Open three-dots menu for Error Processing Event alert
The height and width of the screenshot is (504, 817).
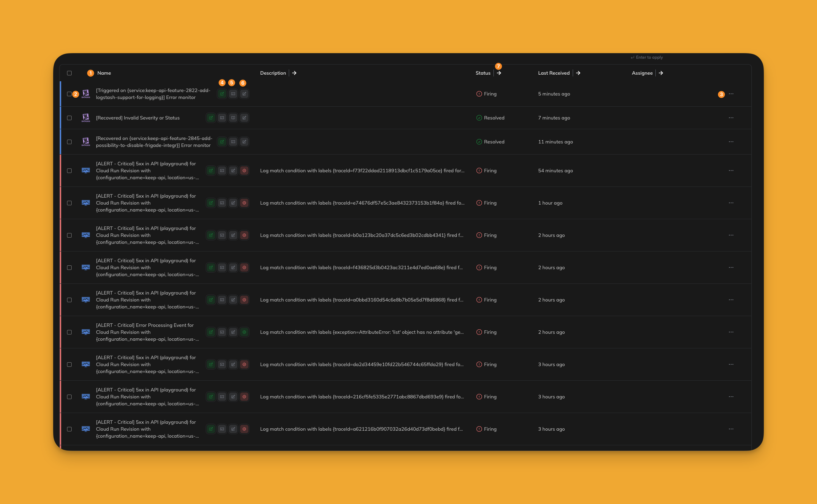pyautogui.click(x=731, y=332)
